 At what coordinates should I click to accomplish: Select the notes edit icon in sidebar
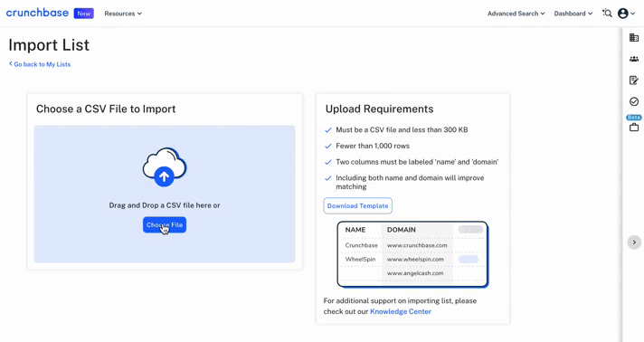pyautogui.click(x=634, y=81)
